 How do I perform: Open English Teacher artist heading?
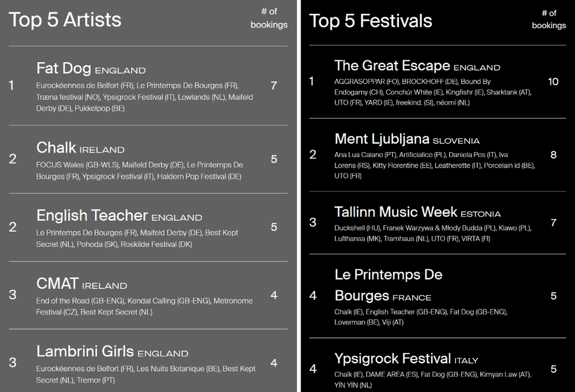pyautogui.click(x=92, y=215)
